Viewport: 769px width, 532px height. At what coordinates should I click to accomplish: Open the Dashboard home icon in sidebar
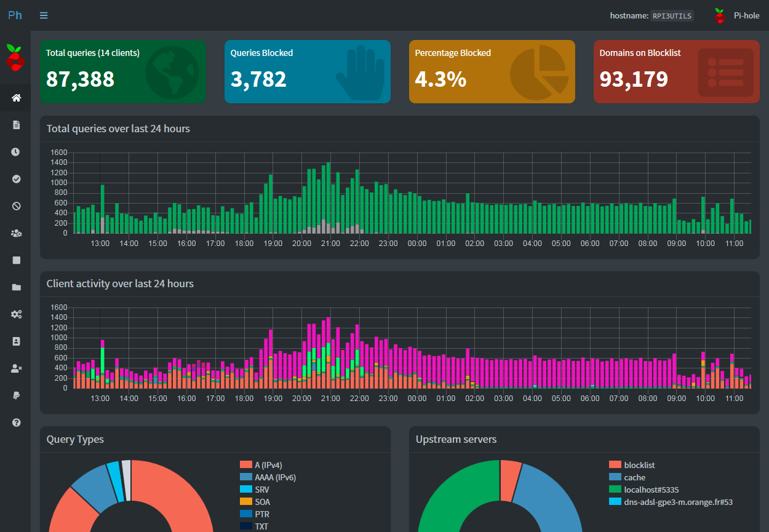pyautogui.click(x=17, y=98)
